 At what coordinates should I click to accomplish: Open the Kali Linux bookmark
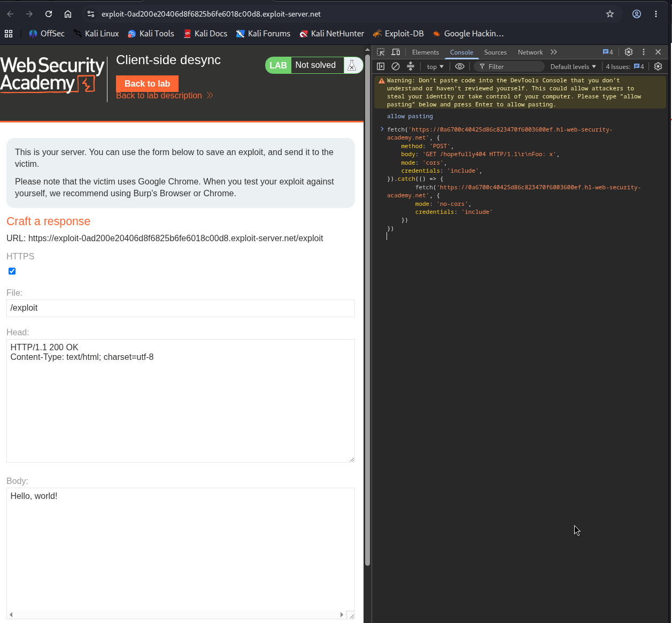coord(96,34)
